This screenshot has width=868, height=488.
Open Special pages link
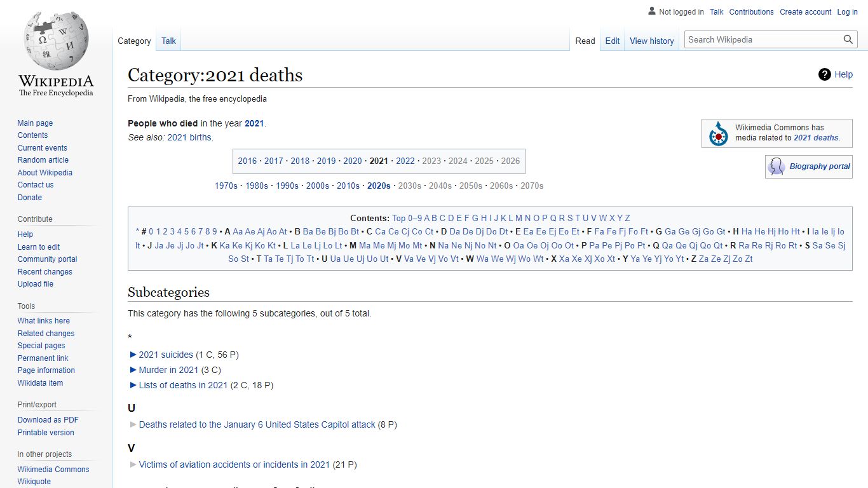(41, 346)
